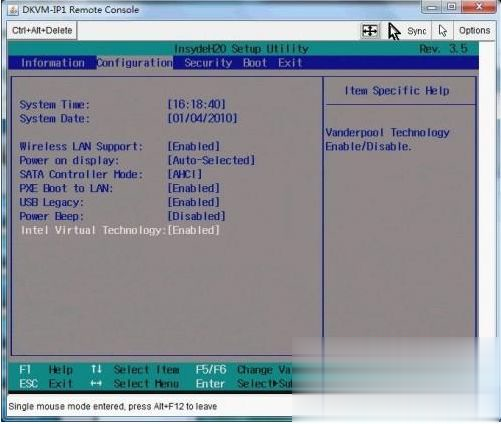Click the DKVM-IP1 Java icon in the title bar
Screen dimensions: 501x424
13,10
